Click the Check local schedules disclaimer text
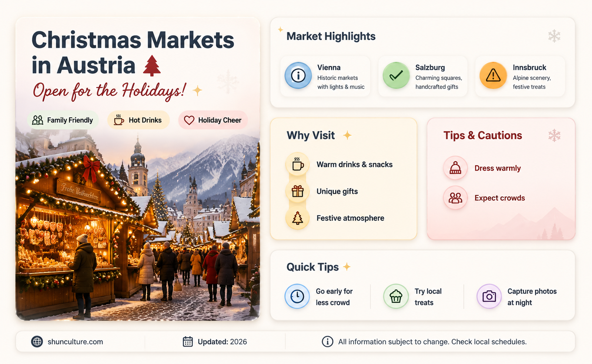Screen dimensions: 592x364 [432, 342]
